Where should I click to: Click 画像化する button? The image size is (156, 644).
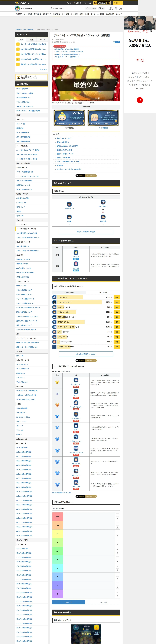(69, 602)
